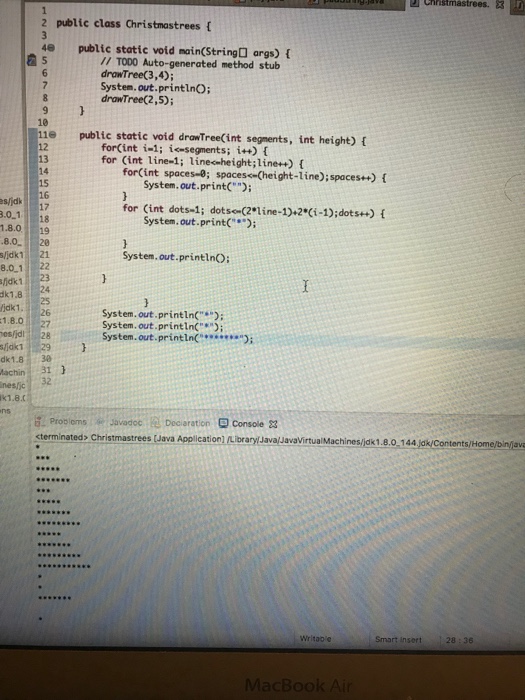The height and width of the screenshot is (700, 525).
Task: Click the closing brace on line 31
Action: click(63, 370)
